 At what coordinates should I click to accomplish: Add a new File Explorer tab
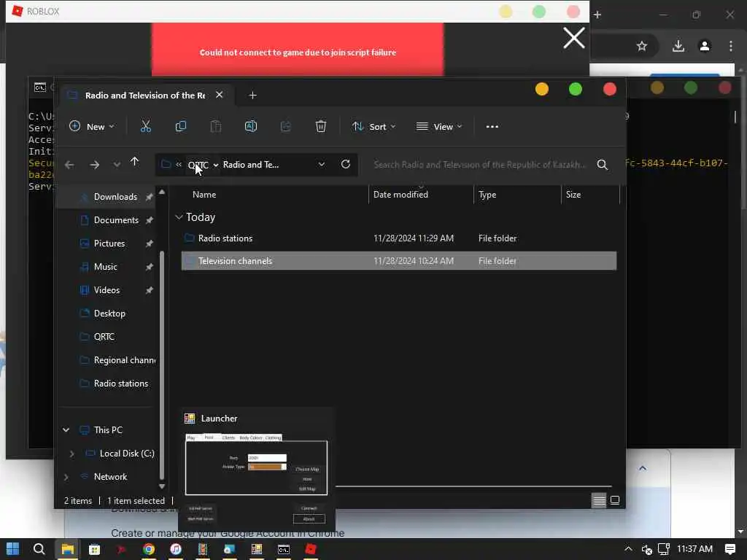252,96
